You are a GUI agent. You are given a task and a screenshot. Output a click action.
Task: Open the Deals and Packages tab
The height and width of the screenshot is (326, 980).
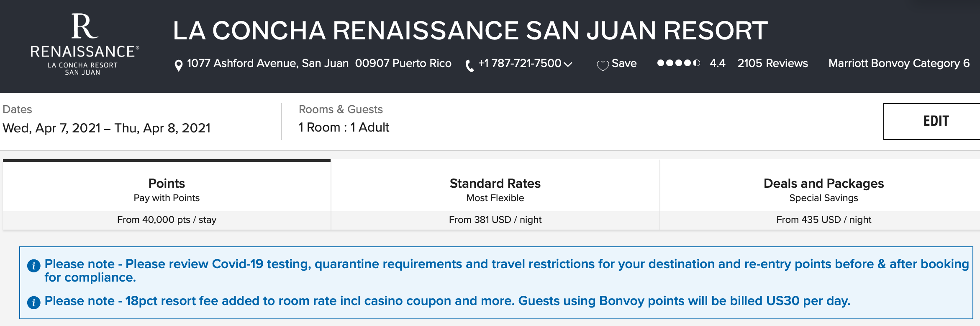pos(824,194)
